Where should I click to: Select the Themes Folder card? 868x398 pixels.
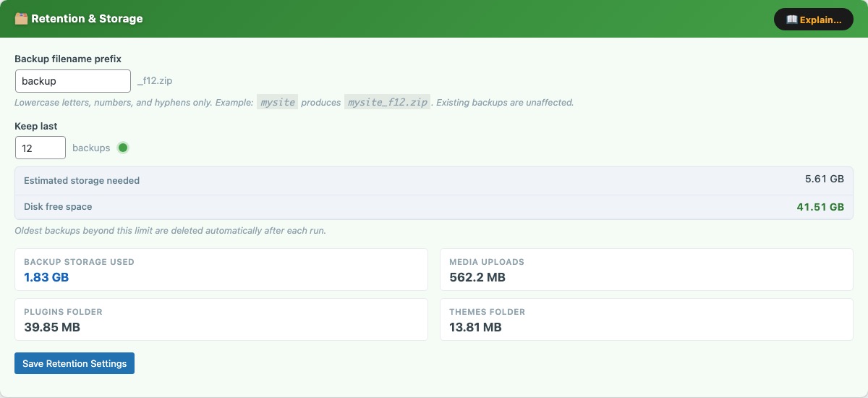click(x=646, y=320)
